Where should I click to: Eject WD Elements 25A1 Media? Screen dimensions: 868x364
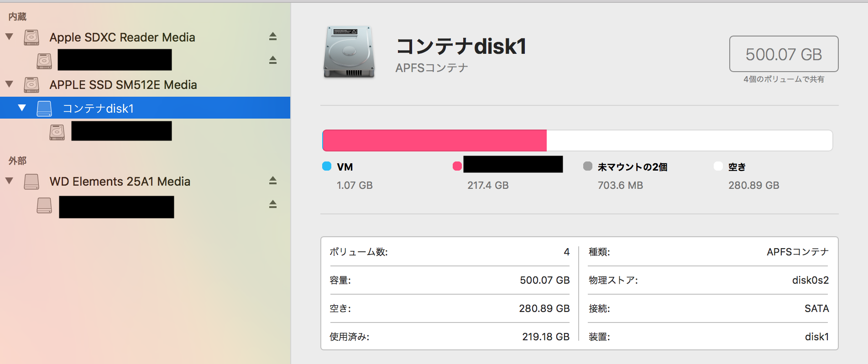[x=273, y=181]
